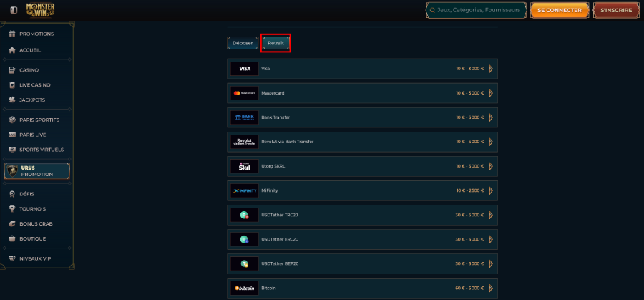Click the Visa card logo
644x300 pixels.
[x=245, y=69]
